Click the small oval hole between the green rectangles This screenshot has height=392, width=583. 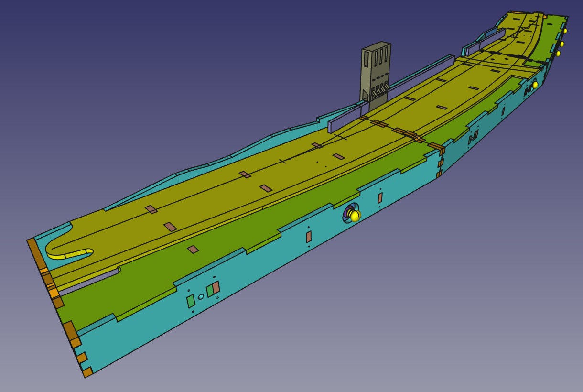coord(201,296)
